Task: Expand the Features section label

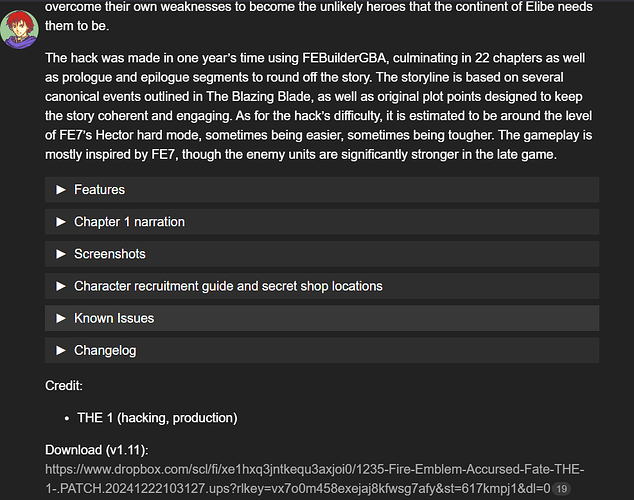Action: [x=99, y=190]
